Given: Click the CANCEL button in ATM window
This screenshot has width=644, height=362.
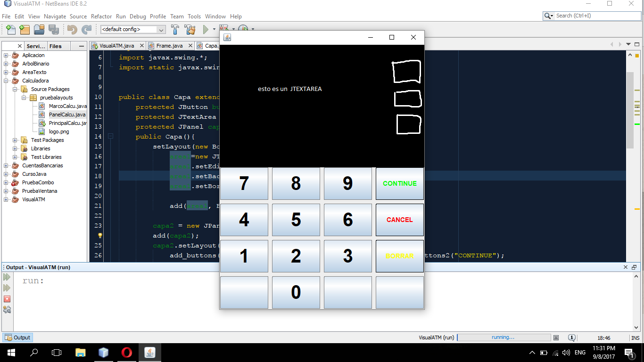Looking at the screenshot, I should (400, 220).
